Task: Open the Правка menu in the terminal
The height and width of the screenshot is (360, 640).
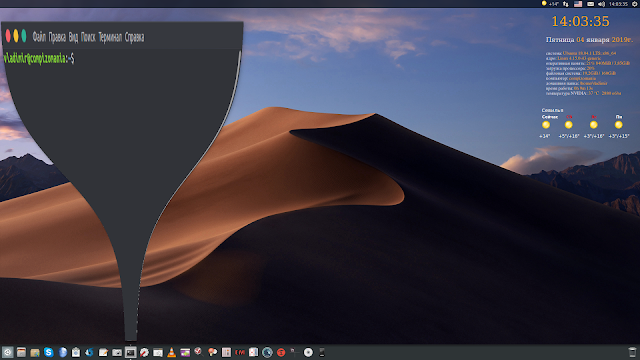Action: (57, 37)
